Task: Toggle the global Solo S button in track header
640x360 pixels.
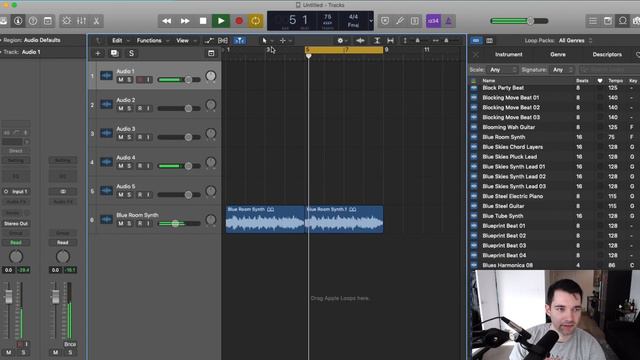Action: tap(131, 53)
